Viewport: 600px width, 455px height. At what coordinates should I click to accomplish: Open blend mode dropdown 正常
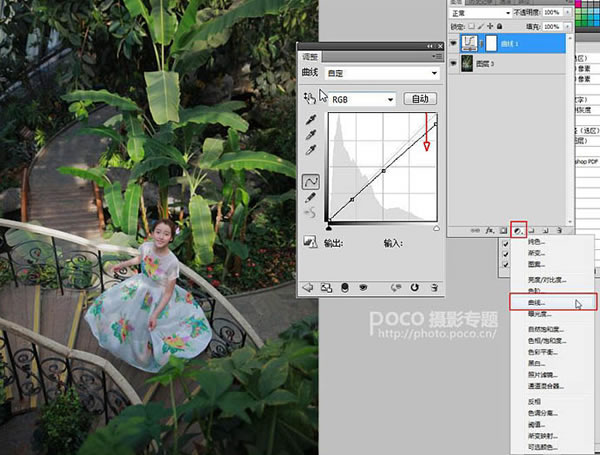pyautogui.click(x=480, y=13)
